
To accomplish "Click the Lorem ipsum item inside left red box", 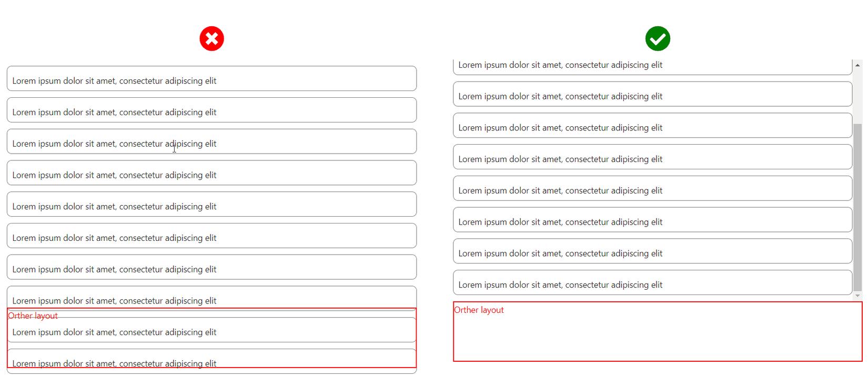I will tap(211, 331).
